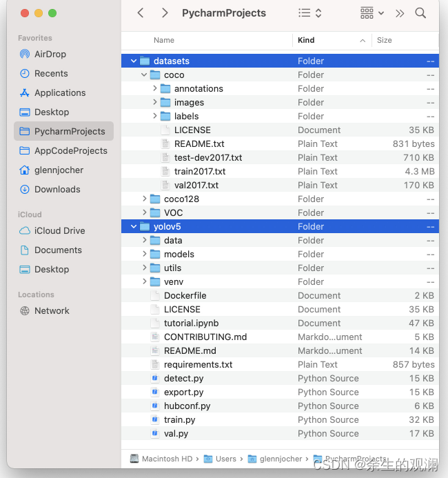The width and height of the screenshot is (448, 478).
Task: Click the search magnifier icon
Action: (x=420, y=13)
